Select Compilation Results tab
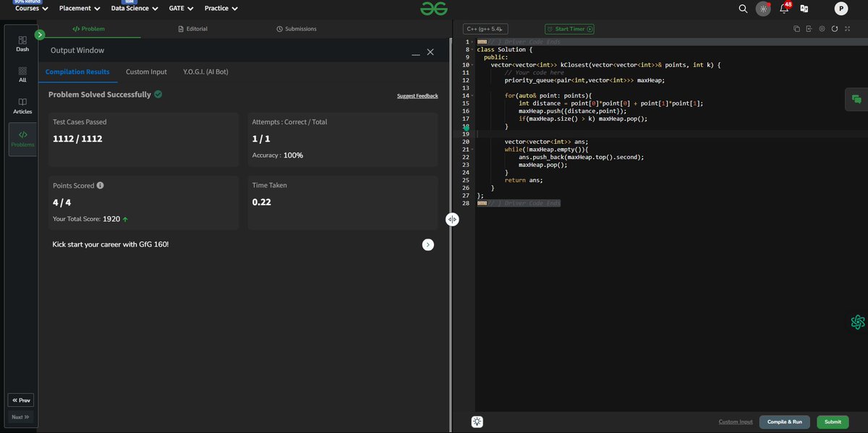Viewport: 868px width, 433px height. (77, 72)
